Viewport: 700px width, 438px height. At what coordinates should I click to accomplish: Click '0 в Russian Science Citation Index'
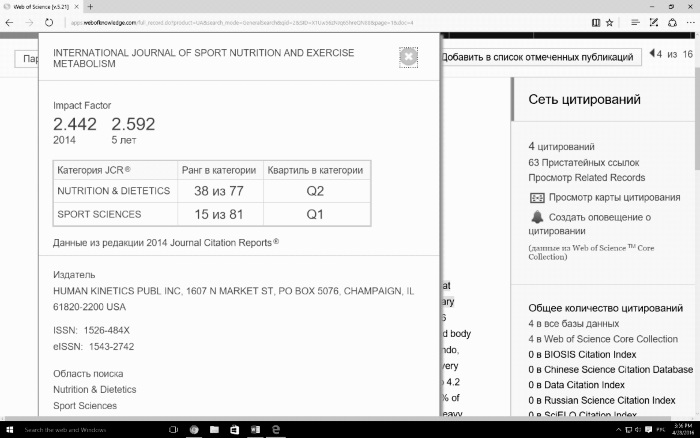point(601,400)
